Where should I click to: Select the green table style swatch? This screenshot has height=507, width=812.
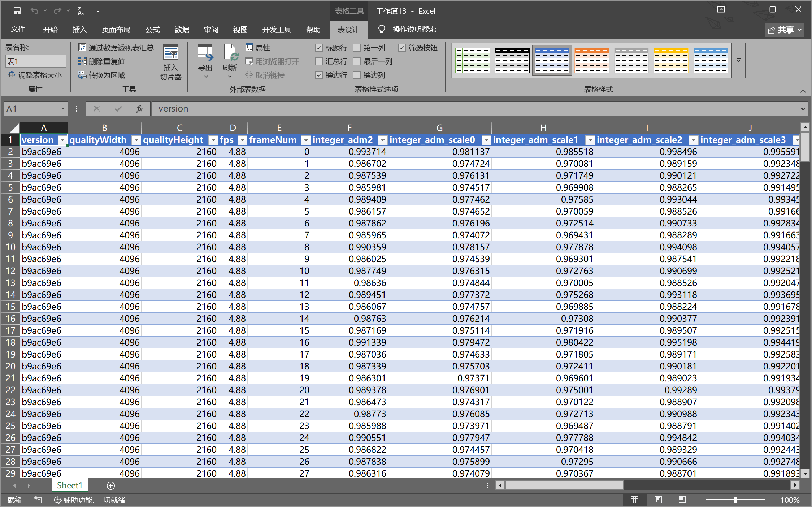[x=473, y=60]
